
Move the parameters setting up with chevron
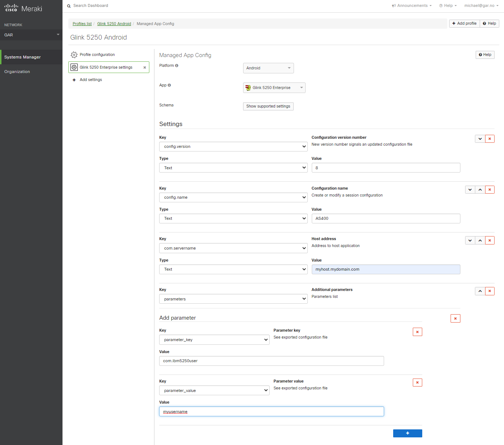pyautogui.click(x=480, y=291)
